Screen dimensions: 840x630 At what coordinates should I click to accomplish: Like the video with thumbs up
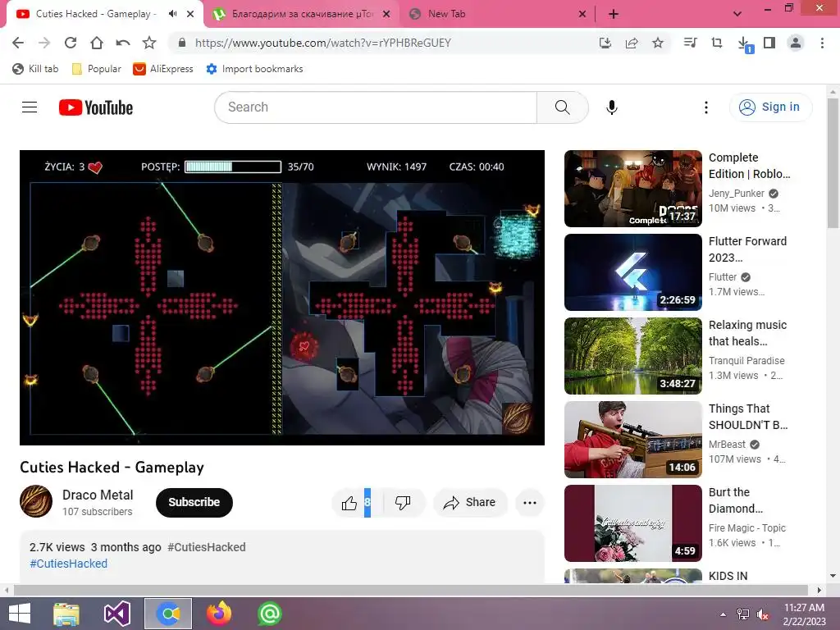point(351,503)
